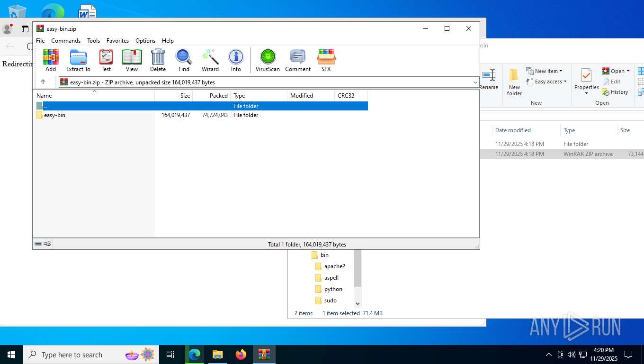
Task: Open File Explorer from taskbar
Action: pyautogui.click(x=217, y=355)
